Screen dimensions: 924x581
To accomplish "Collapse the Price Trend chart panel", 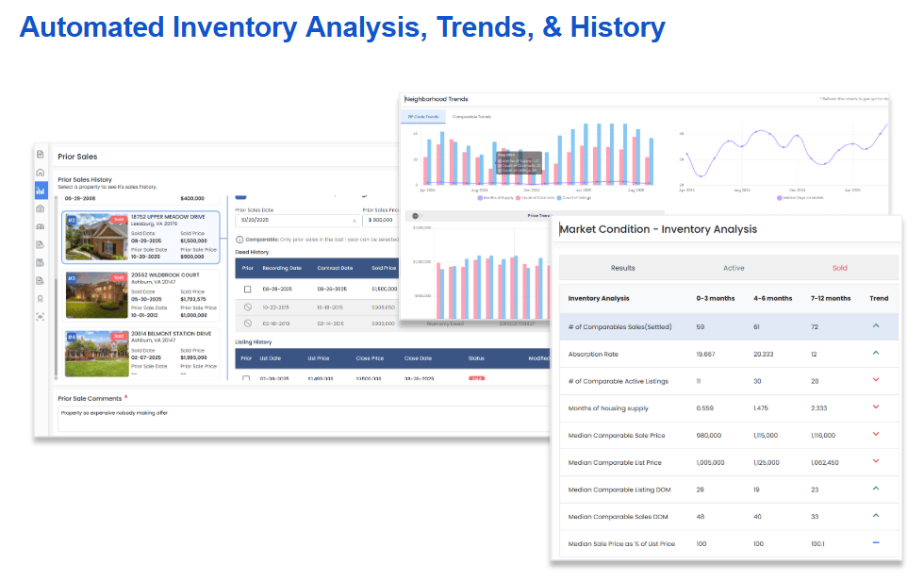I will click(x=415, y=215).
